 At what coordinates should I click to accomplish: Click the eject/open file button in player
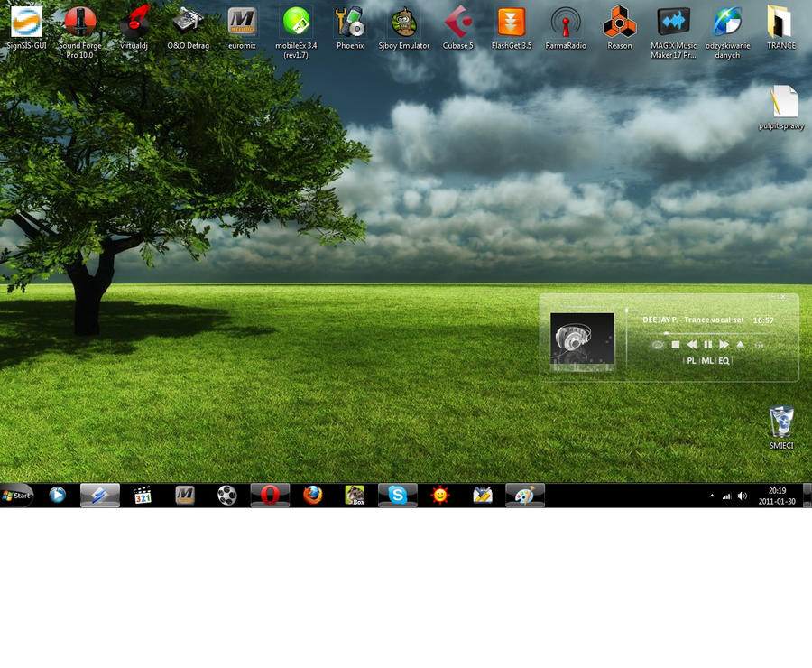741,345
